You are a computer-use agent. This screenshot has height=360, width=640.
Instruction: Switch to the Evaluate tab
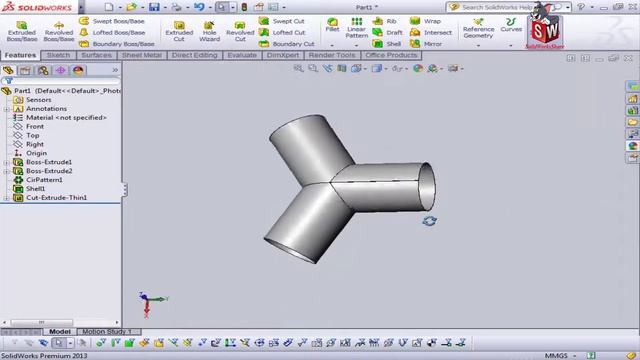pos(242,55)
